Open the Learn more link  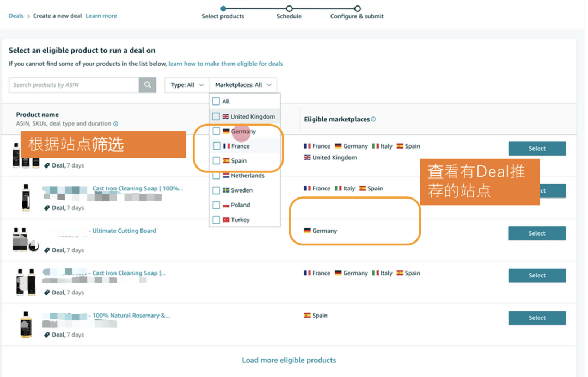(101, 16)
